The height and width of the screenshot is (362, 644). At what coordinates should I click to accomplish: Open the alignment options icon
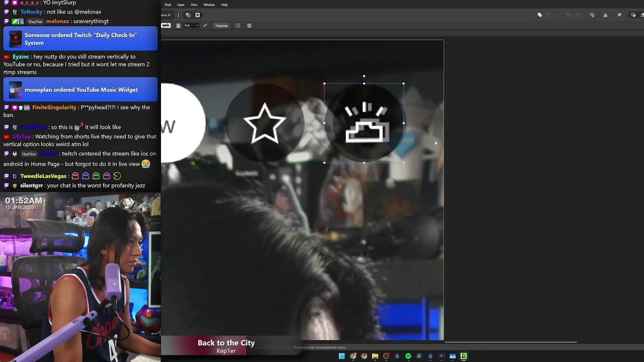click(x=620, y=15)
